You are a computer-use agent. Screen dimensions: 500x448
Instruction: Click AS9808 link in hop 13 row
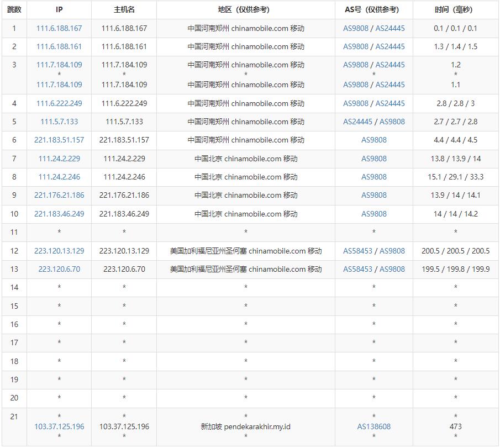(x=392, y=269)
